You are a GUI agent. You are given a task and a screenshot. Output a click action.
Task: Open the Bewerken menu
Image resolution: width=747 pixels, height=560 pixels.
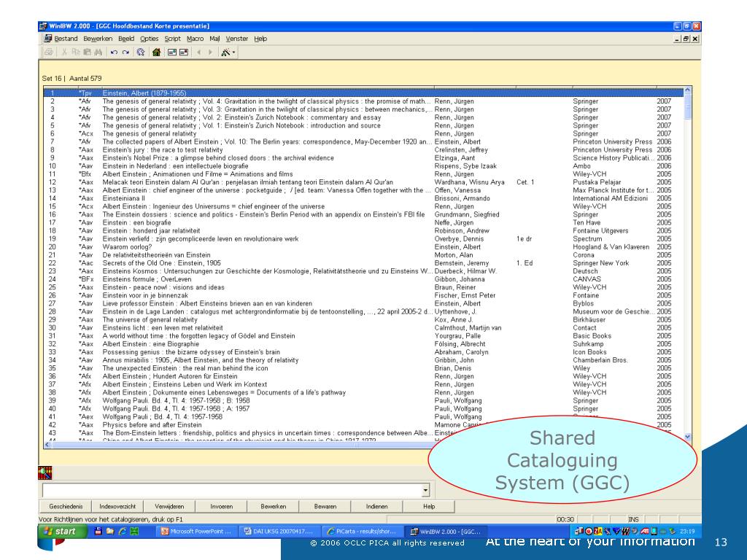98,39
